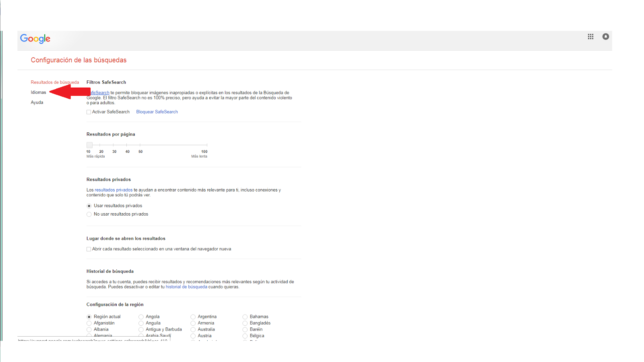Select Anguila region radio button
The image size is (644, 362).
click(x=141, y=323)
